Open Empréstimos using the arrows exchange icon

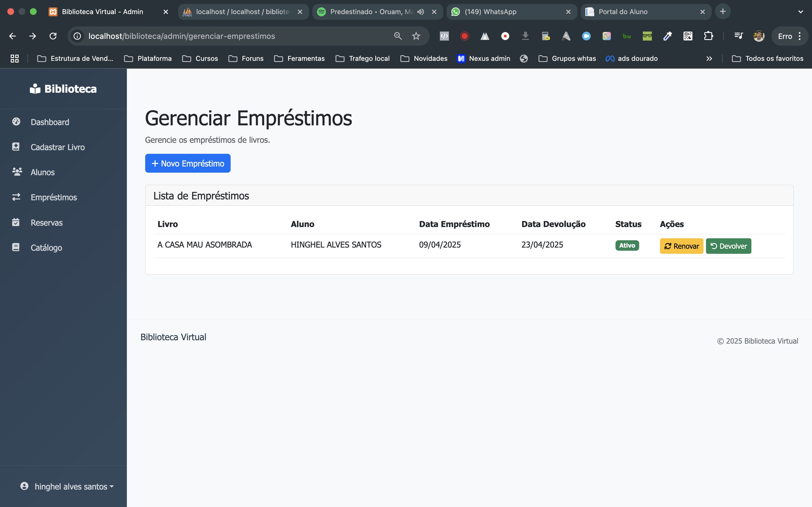coord(16,197)
